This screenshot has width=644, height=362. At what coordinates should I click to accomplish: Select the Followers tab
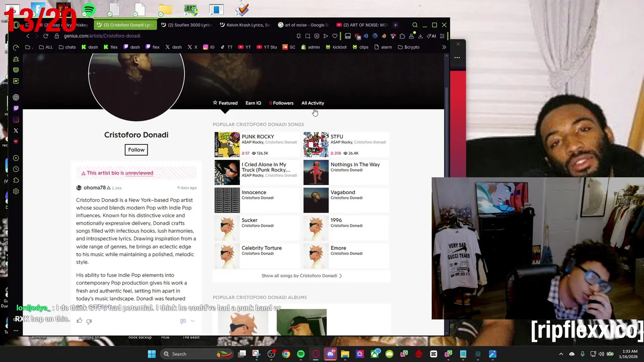tap(281, 103)
